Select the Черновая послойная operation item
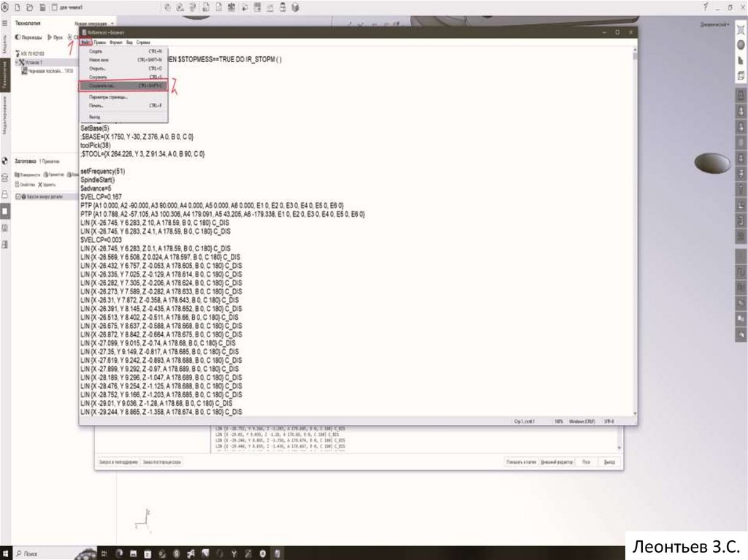 47,71
